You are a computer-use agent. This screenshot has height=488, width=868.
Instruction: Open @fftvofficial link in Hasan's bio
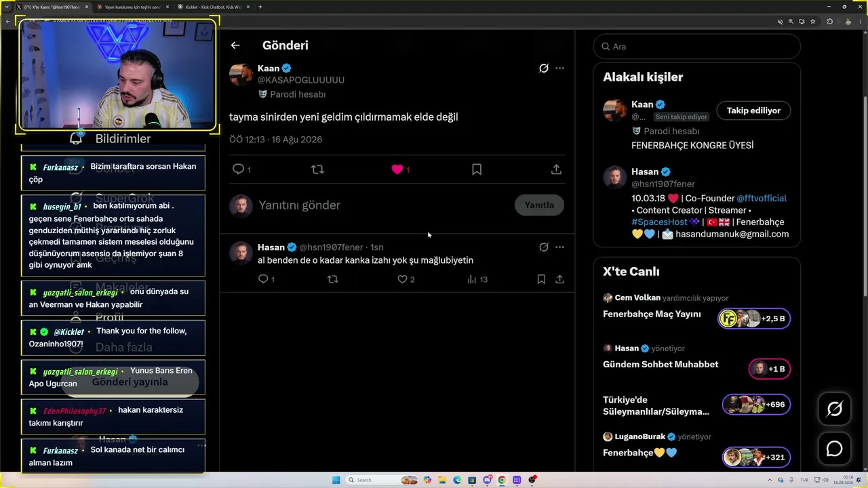coord(762,199)
